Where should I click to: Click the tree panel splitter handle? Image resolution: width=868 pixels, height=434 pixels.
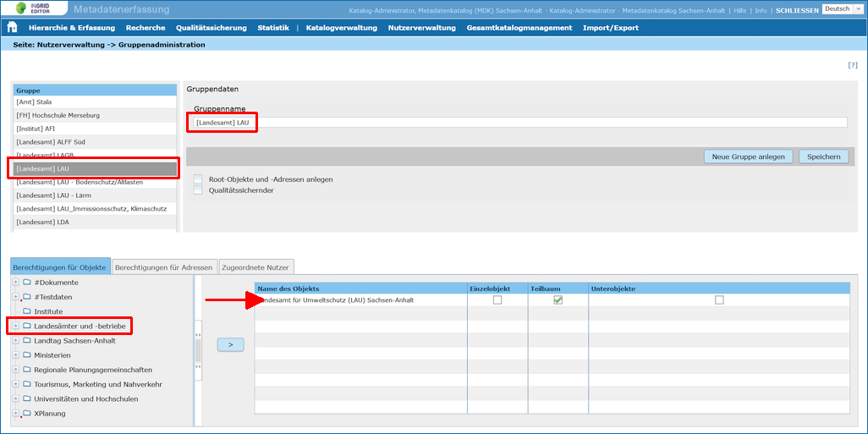198,350
